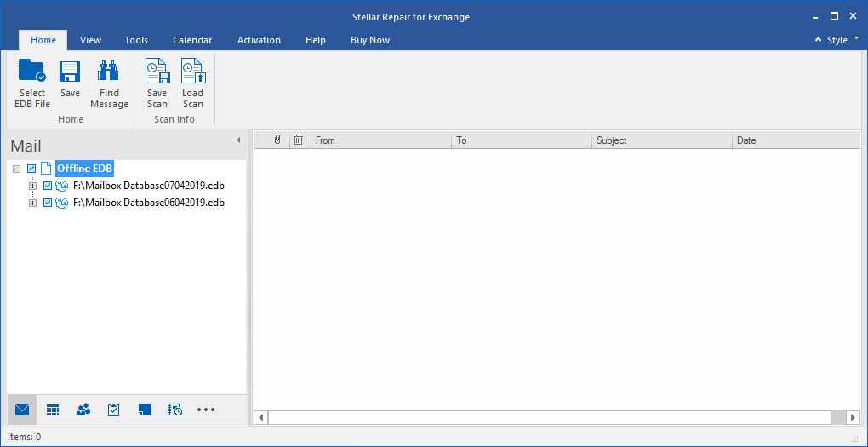The height and width of the screenshot is (447, 868).
Task: Switch to Calendar view in bottom bar
Action: coord(53,410)
